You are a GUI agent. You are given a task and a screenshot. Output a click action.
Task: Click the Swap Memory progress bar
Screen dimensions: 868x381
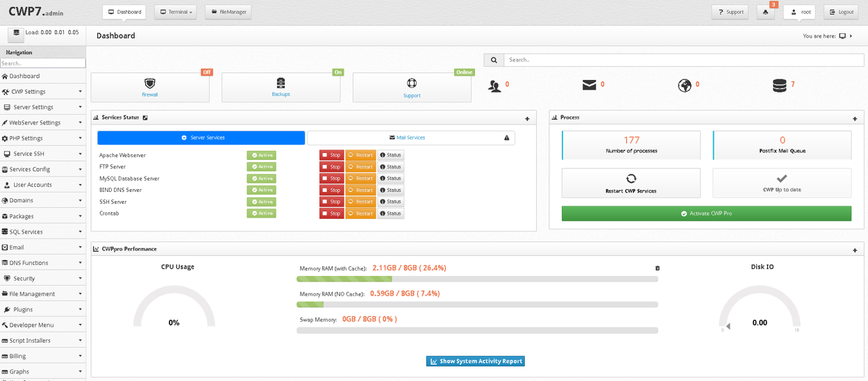[x=477, y=330]
